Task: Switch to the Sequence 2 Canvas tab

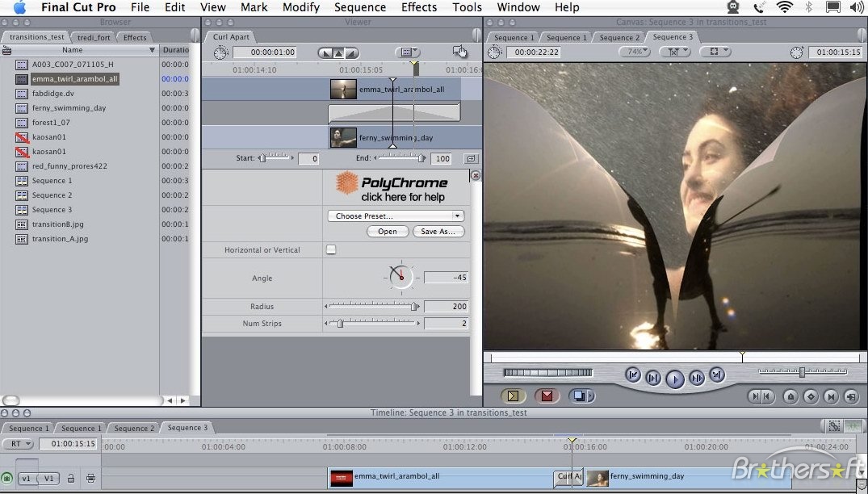Action: click(x=619, y=38)
